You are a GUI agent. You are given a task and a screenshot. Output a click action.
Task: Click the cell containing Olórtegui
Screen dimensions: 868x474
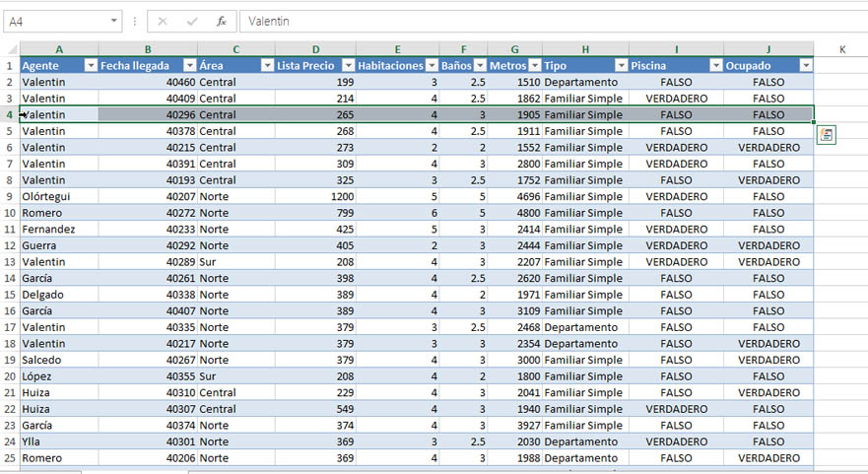58,196
